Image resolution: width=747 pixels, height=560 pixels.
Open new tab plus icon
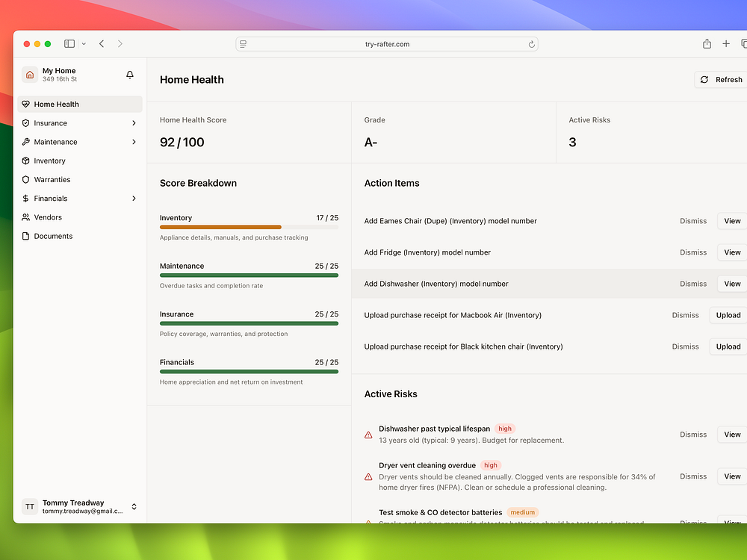(726, 44)
